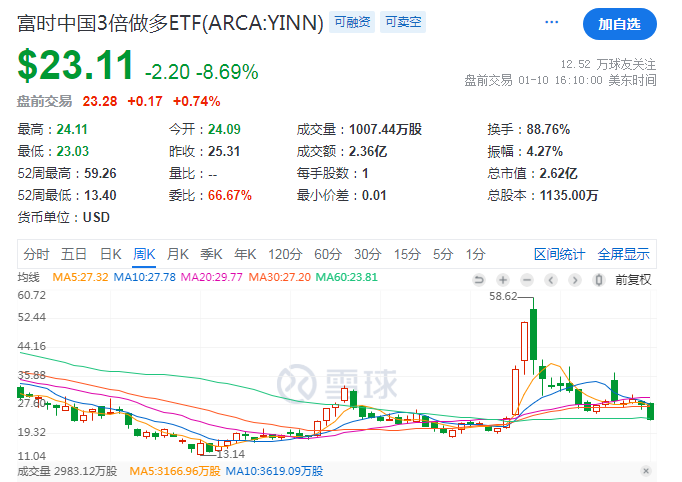Image resolution: width=682 pixels, height=482 pixels.
Task: Click the candlestick style icon
Action: click(x=598, y=280)
